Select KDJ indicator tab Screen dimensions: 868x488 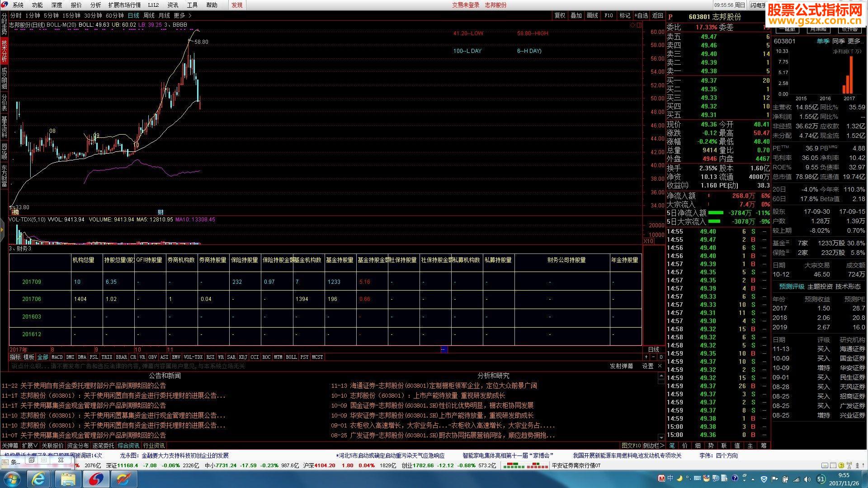click(x=243, y=357)
